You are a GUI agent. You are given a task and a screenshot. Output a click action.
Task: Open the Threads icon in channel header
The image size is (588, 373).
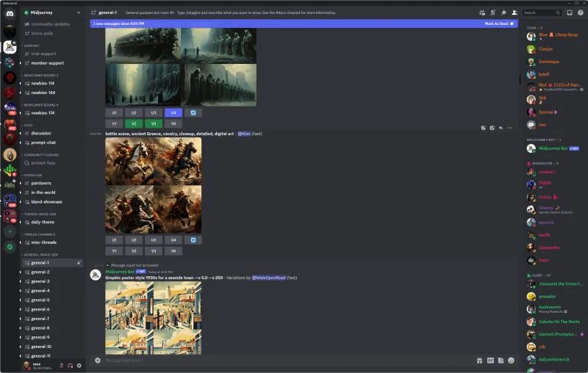482,12
